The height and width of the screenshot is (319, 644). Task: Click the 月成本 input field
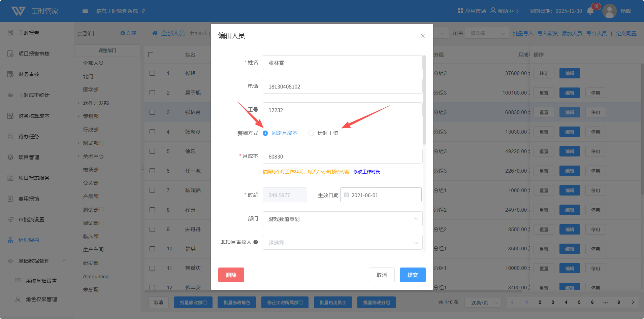pos(342,156)
